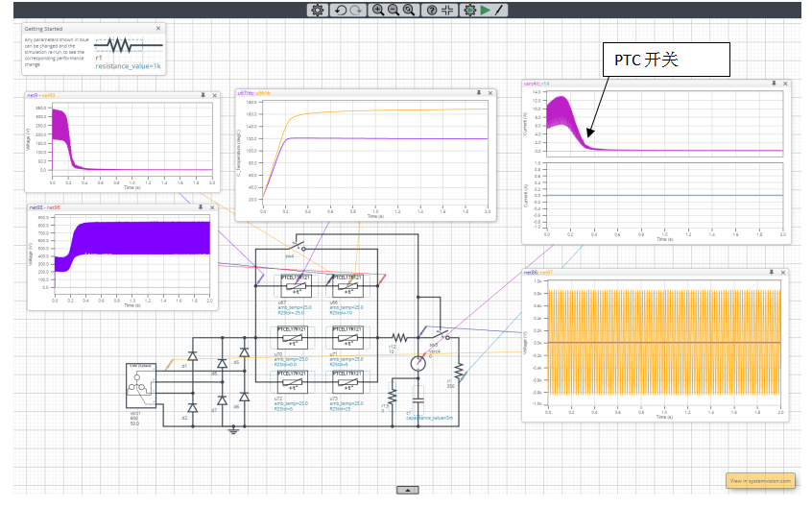Click the u67/tb u66/tb window title
This screenshot has width=812, height=507.
point(253,93)
